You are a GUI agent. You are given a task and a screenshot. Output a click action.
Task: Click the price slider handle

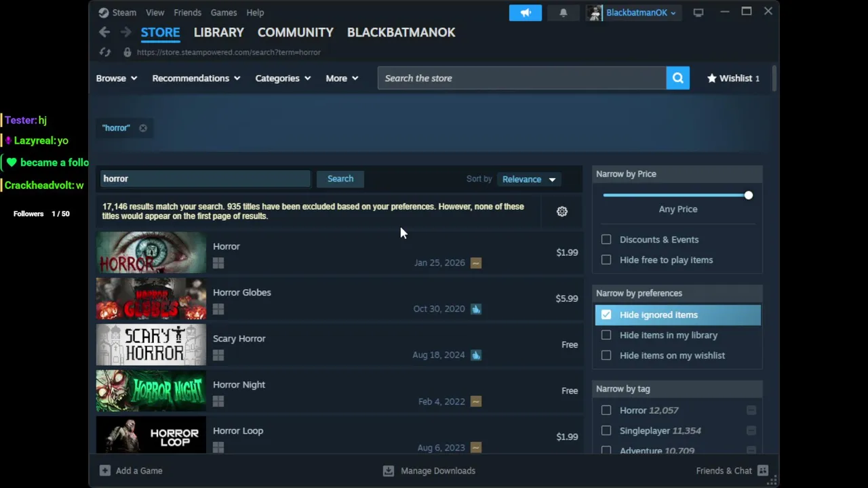(748, 195)
